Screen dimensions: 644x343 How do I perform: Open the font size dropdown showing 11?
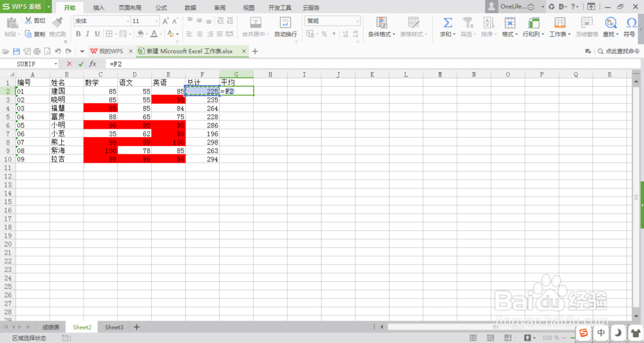point(156,21)
